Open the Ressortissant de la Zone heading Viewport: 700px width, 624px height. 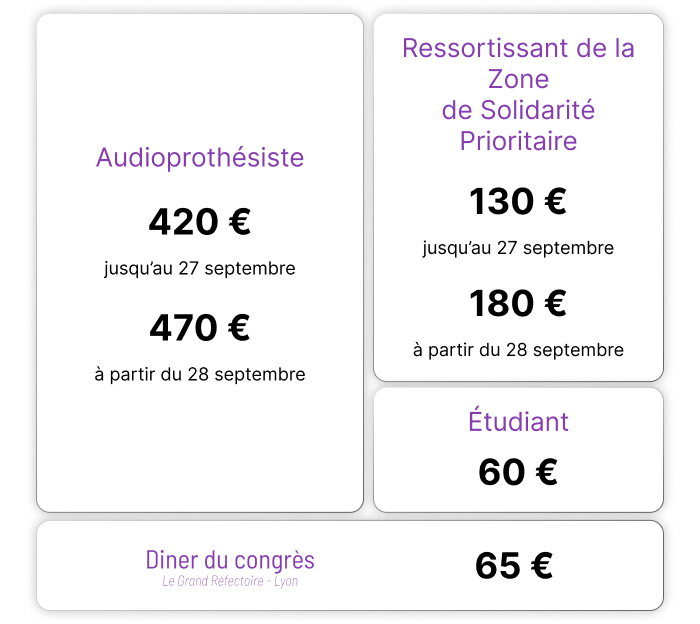518,63
